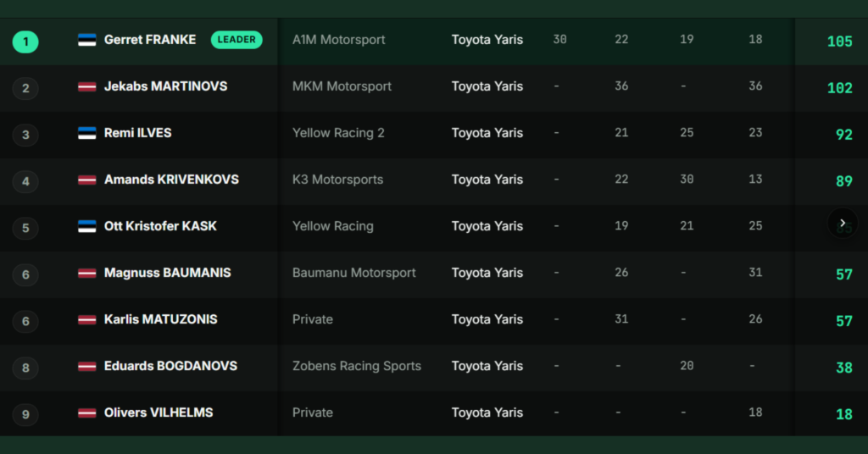
Task: Click position badge number 3
Action: coord(25,135)
